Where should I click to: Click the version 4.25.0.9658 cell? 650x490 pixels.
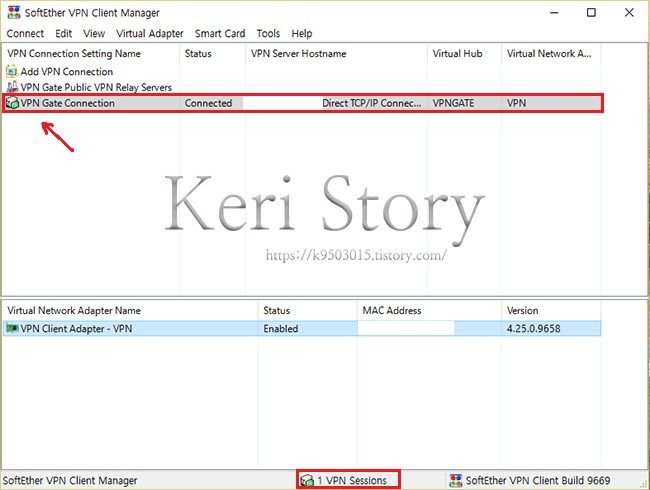point(533,329)
